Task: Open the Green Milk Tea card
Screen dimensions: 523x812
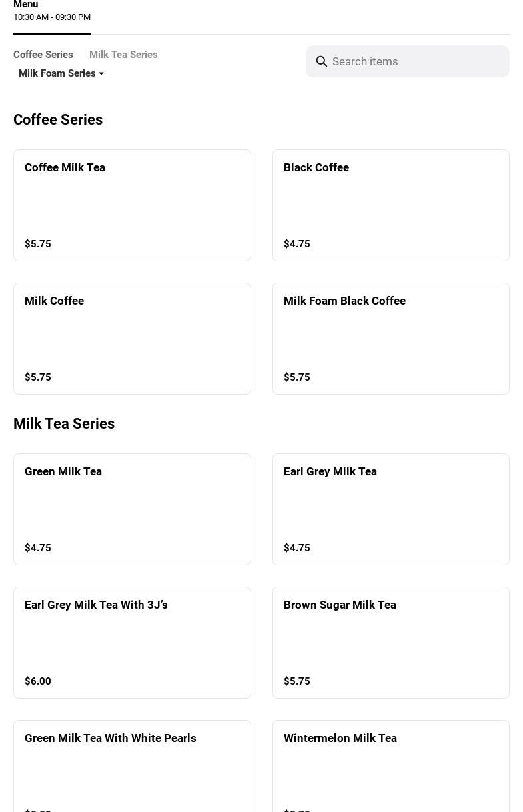Action: (x=132, y=509)
